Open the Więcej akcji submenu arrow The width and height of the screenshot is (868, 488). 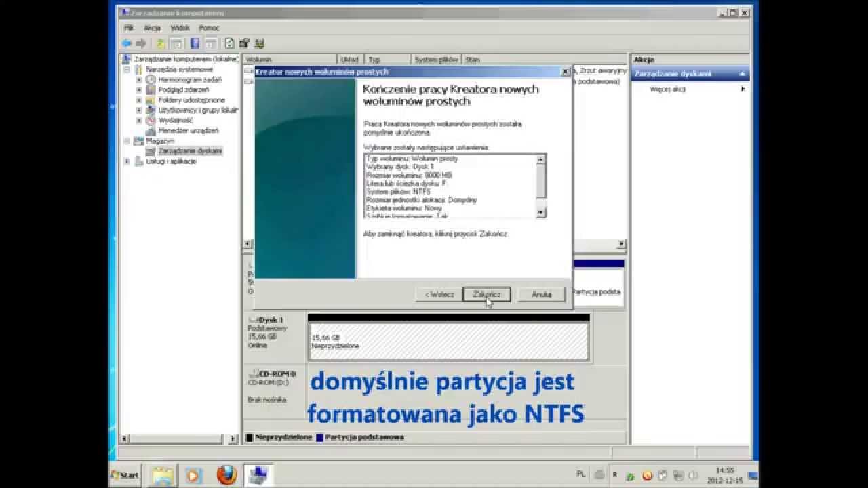click(743, 89)
